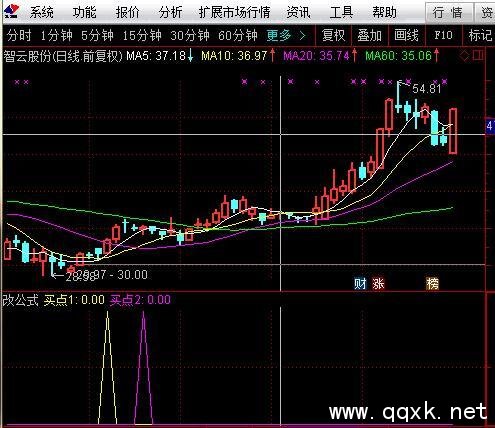
Task: Enable 画线 drawing mode
Action: [406, 35]
